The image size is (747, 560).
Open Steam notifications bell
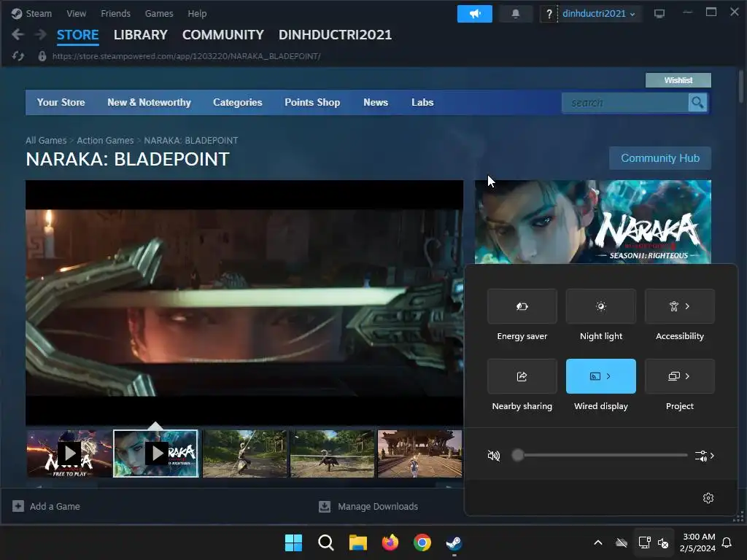point(516,14)
